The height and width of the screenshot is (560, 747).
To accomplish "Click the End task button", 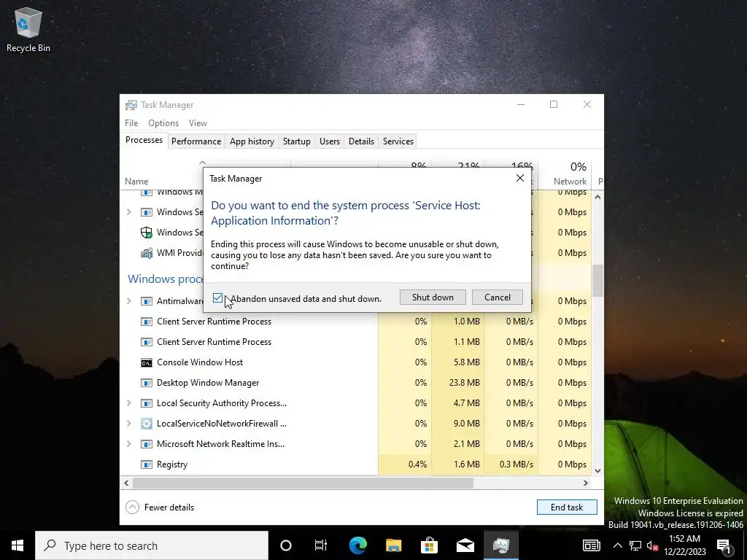I will [567, 507].
